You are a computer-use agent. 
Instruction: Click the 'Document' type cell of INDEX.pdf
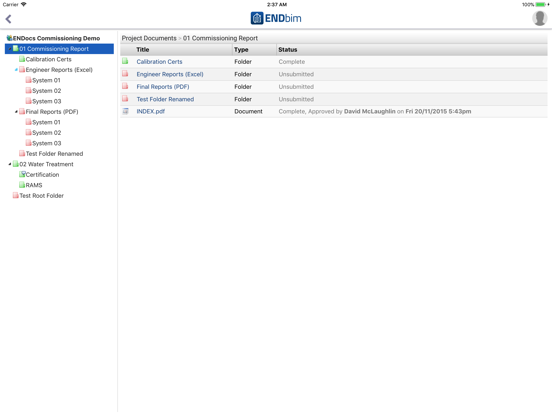[249, 111]
